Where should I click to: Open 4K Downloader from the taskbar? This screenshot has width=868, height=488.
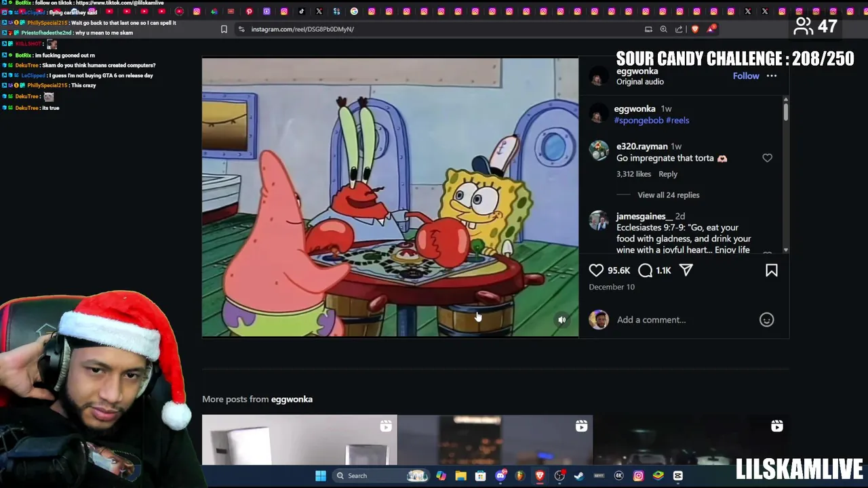point(618,476)
